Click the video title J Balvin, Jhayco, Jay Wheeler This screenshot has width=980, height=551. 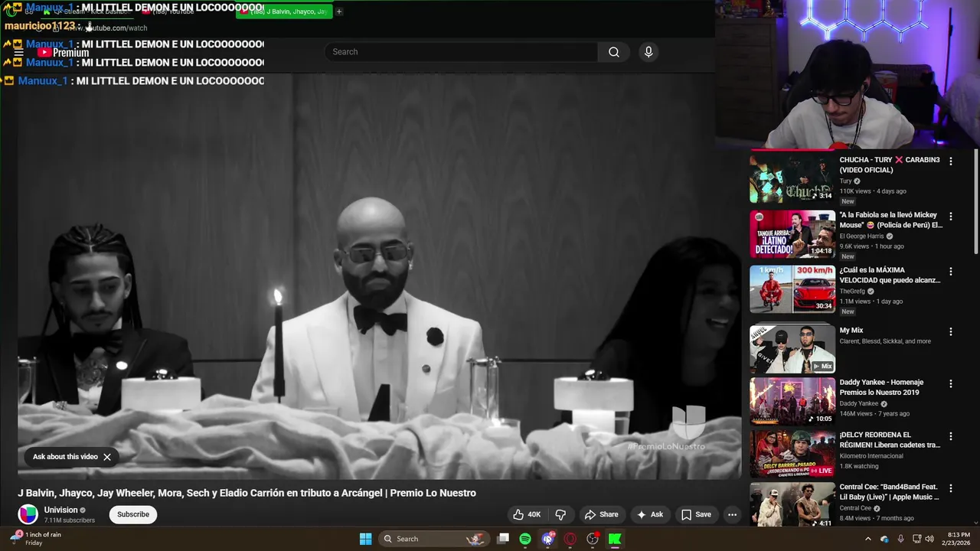(x=247, y=493)
